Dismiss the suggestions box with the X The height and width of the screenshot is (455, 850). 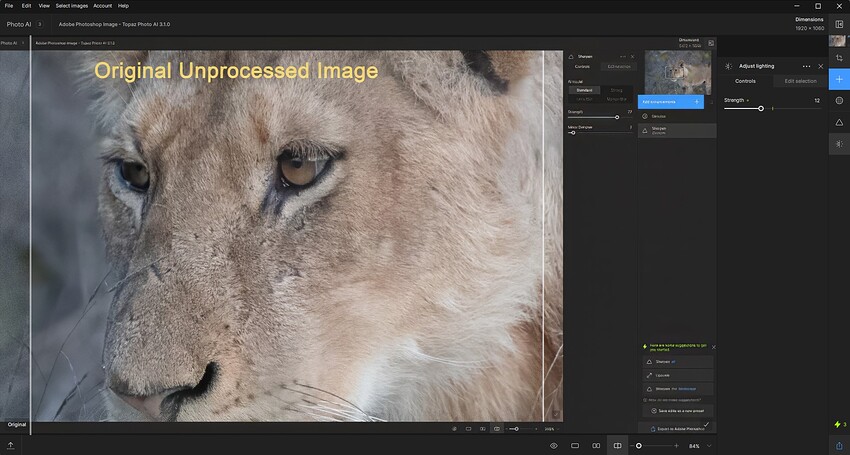(713, 347)
